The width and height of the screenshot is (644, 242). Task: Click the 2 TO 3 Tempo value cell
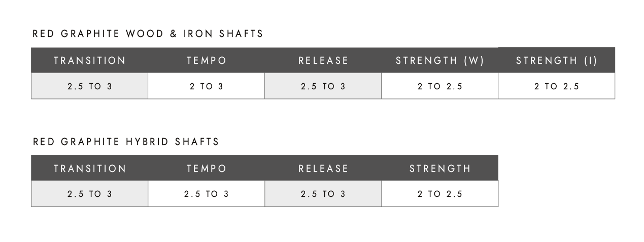pyautogui.click(x=207, y=86)
